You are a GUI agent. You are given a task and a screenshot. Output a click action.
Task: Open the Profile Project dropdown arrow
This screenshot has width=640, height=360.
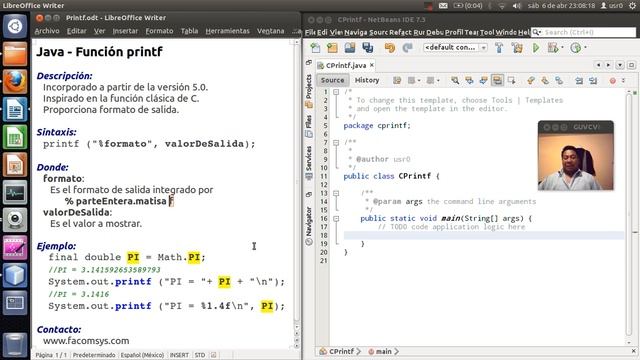click(x=585, y=48)
